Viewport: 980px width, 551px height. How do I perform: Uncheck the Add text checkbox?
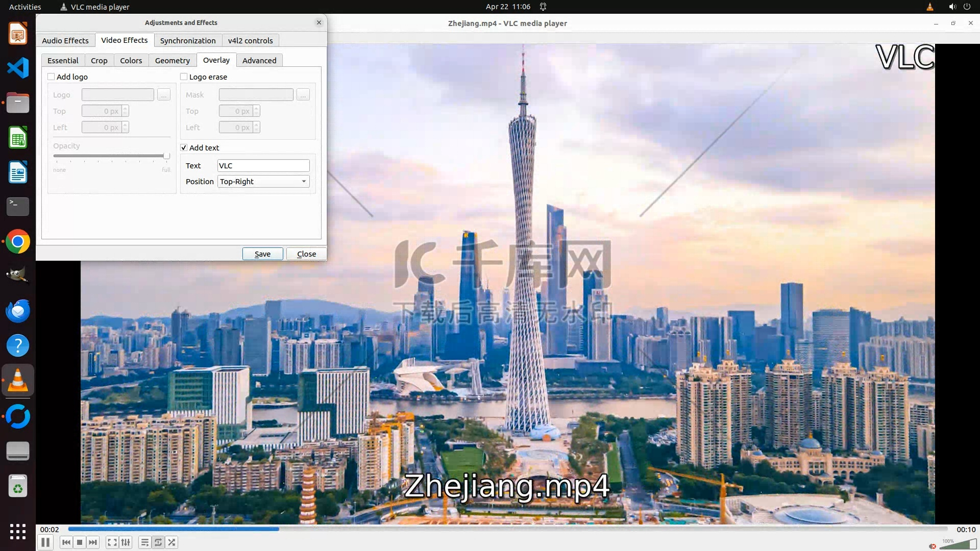[184, 148]
